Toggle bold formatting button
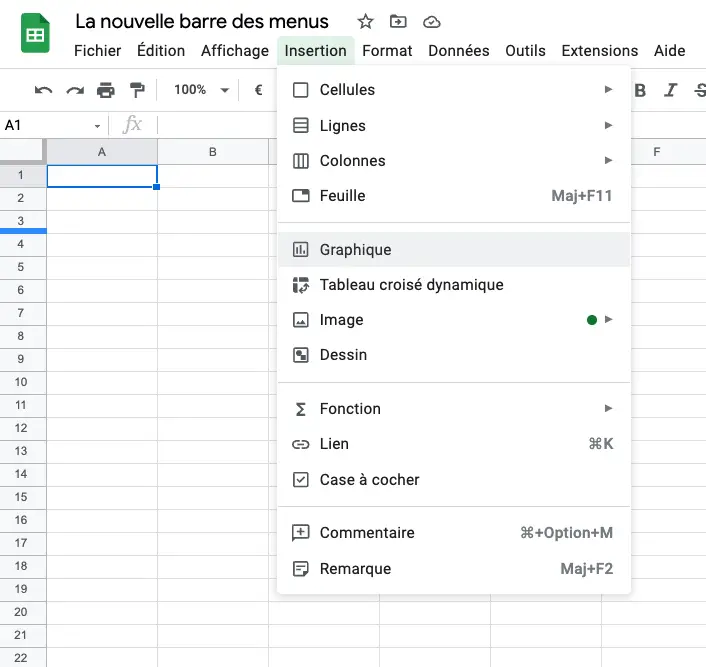 tap(640, 91)
